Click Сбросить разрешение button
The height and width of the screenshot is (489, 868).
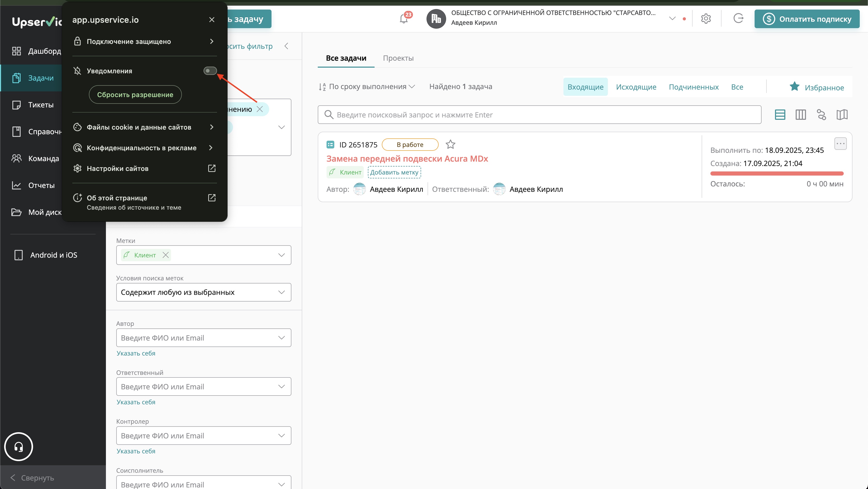(135, 95)
